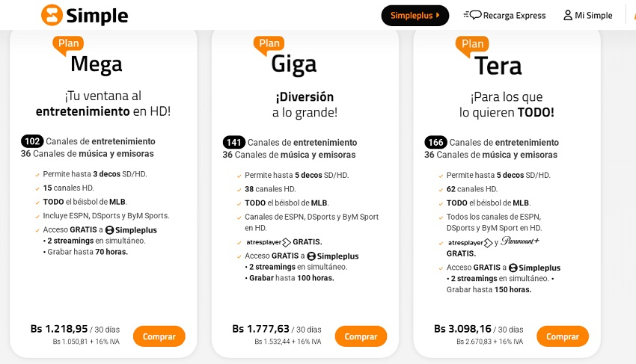Click the Plan Mega badge icon
This screenshot has width=636, height=364.
pos(68,45)
